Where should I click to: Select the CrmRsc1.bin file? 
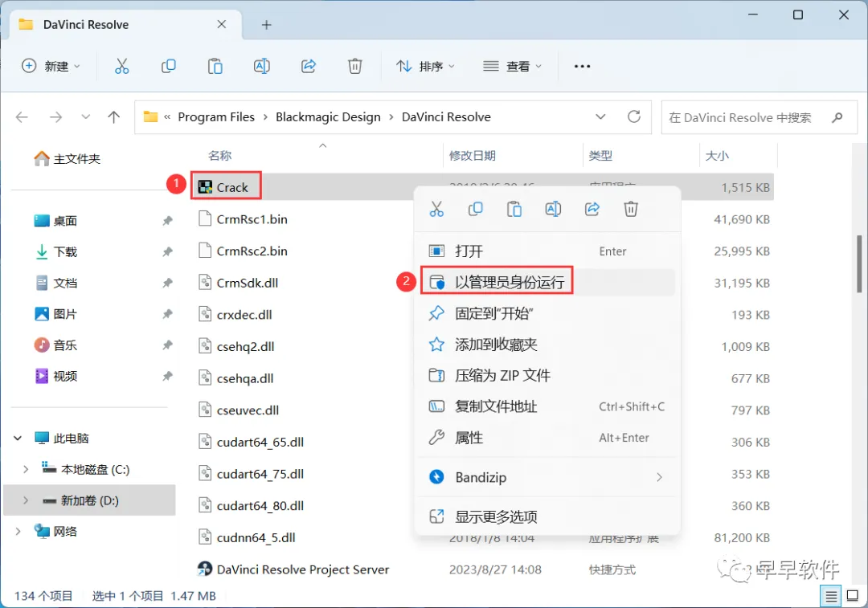(x=243, y=219)
